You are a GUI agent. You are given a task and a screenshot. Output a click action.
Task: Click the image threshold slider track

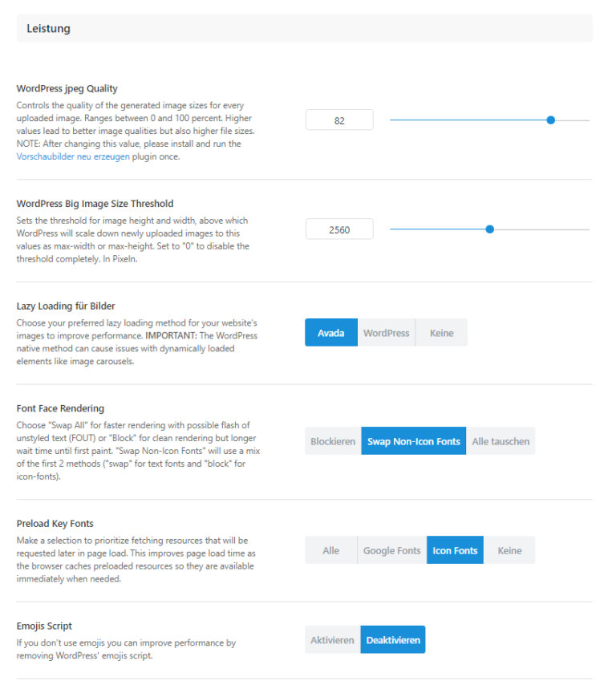433,229
